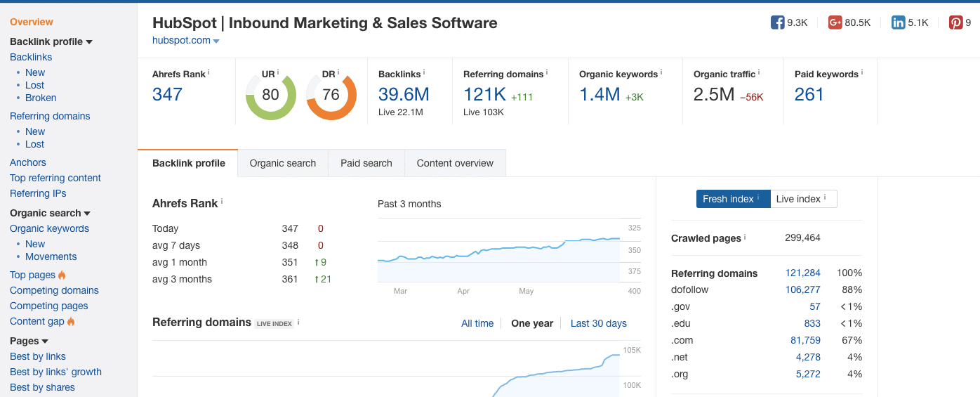This screenshot has height=397, width=980.
Task: Click the 106,277 dofollow count
Action: click(802, 289)
